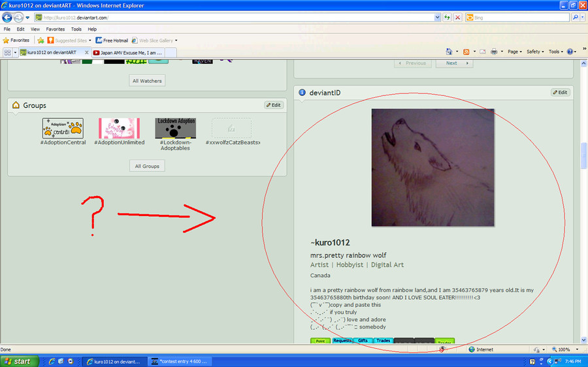Open the recent pages dropdown arrow
The height and width of the screenshot is (367, 588).
coord(27,18)
